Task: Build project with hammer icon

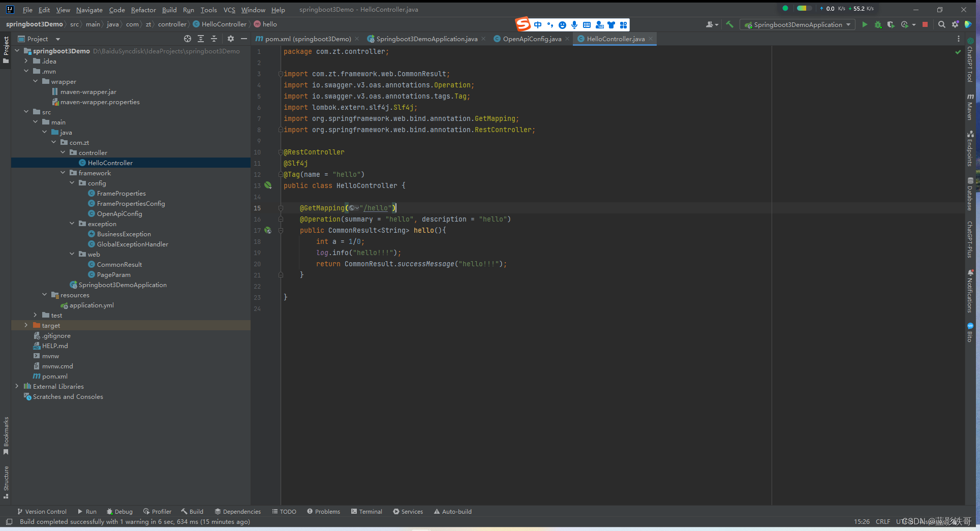Action: [729, 24]
